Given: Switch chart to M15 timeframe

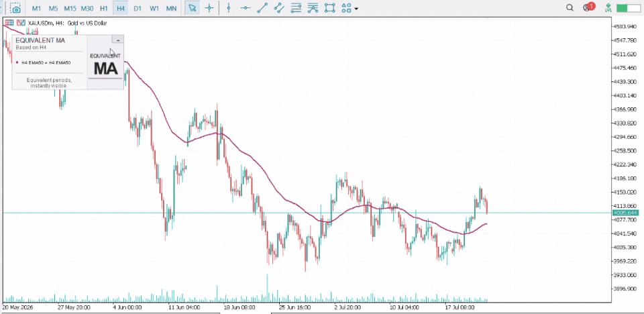Looking at the screenshot, I should [x=70, y=8].
